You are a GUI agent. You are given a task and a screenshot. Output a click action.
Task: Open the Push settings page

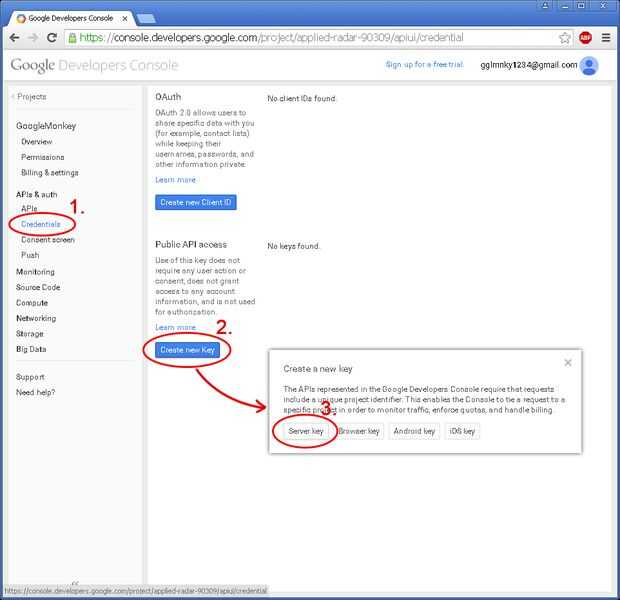coord(30,255)
